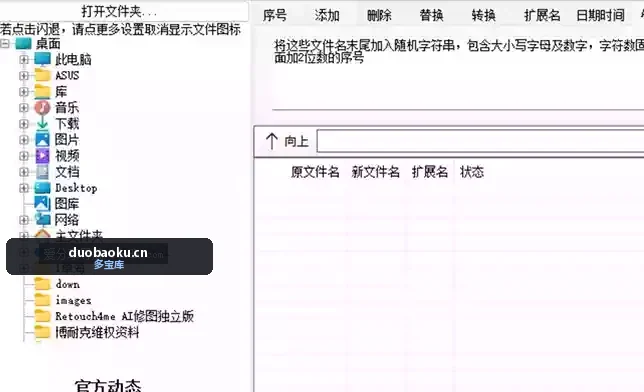Click the Library (库) folder icon
The image size is (644, 392).
coord(42,92)
